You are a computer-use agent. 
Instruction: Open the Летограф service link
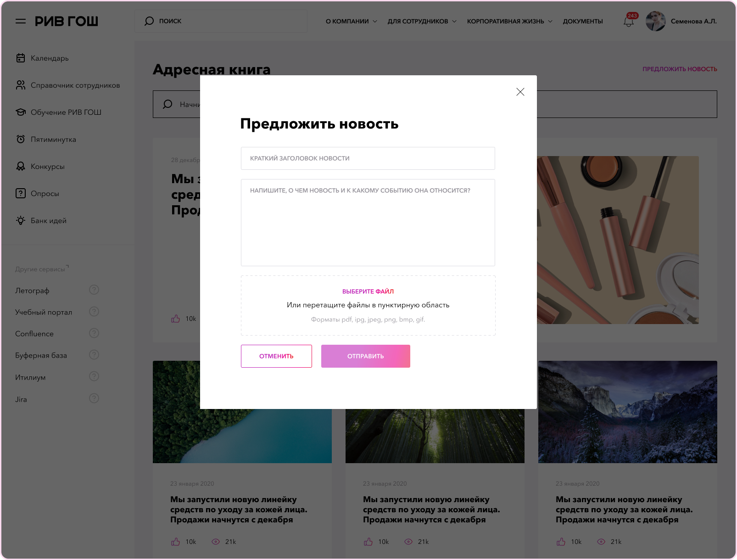(x=32, y=291)
